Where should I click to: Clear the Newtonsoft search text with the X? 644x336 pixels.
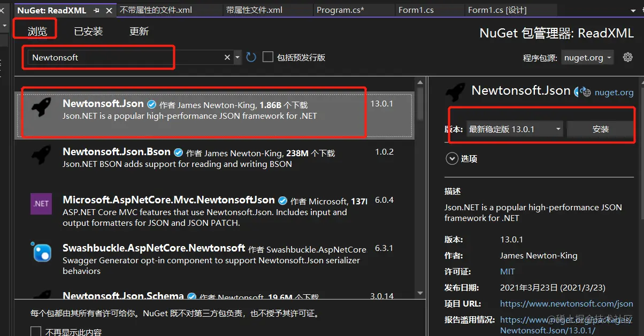(x=227, y=57)
